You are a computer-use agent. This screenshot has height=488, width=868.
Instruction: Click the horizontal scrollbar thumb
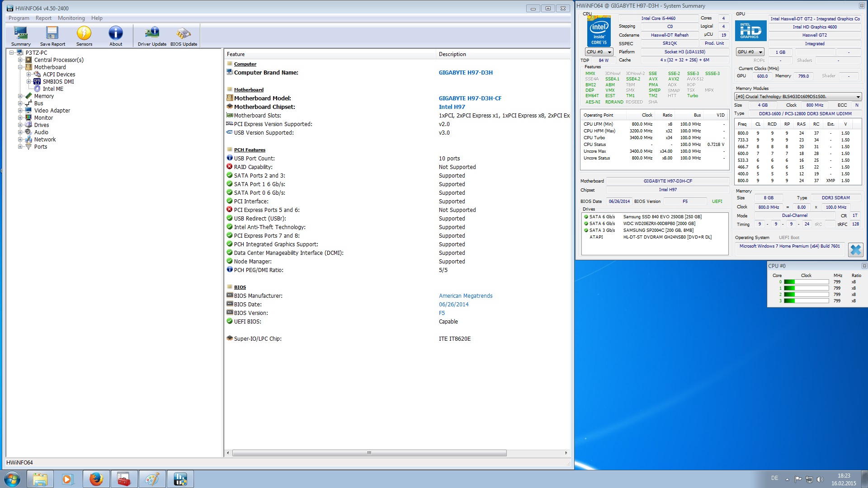click(369, 453)
